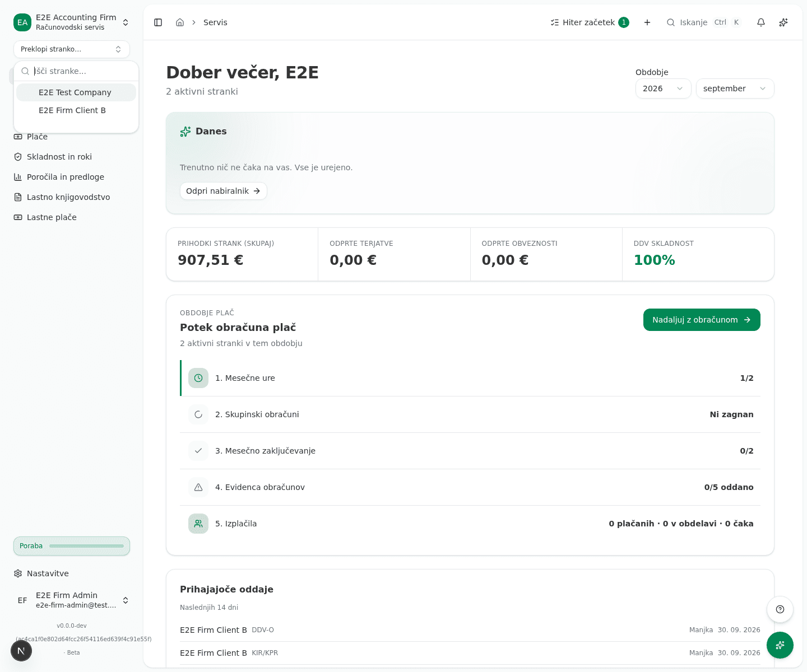This screenshot has height=672, width=807.
Task: Click the search icon for Iskanje
Action: (671, 22)
